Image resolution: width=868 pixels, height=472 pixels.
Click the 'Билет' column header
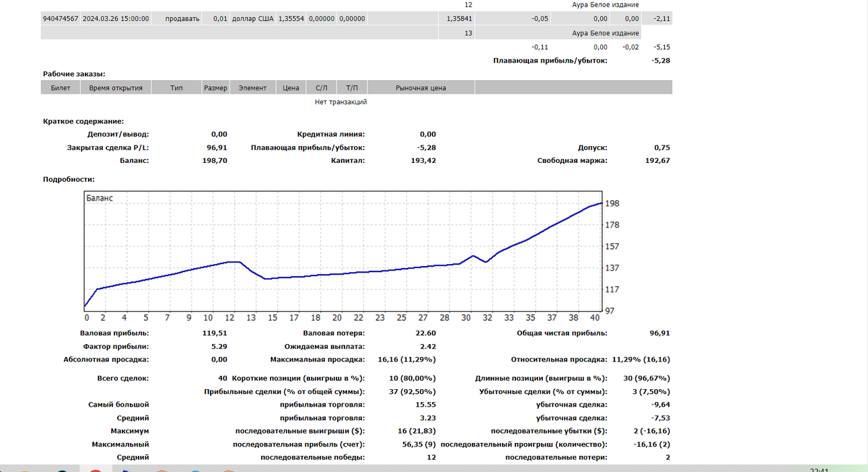click(x=61, y=88)
